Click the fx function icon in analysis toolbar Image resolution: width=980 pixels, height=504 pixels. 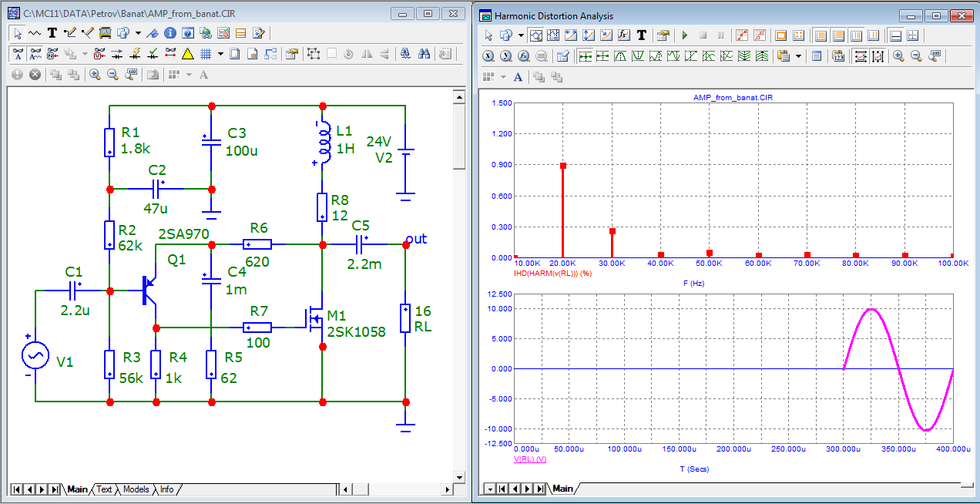[x=624, y=35]
